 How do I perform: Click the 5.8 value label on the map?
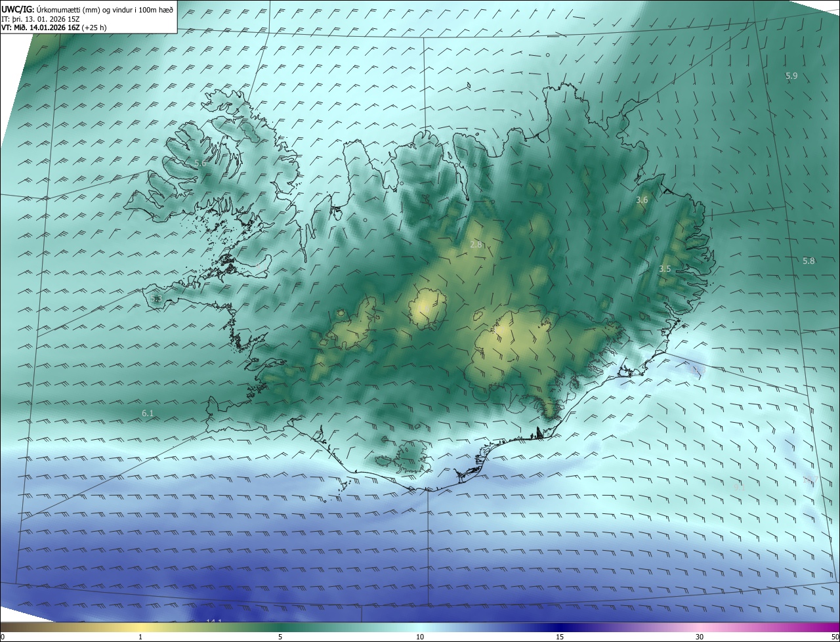pos(808,261)
